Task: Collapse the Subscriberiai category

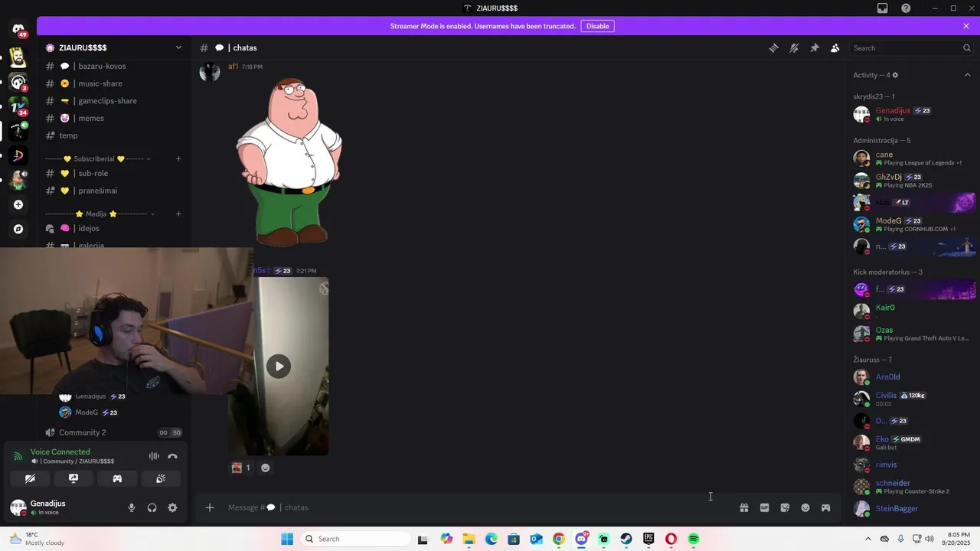Action: point(97,158)
